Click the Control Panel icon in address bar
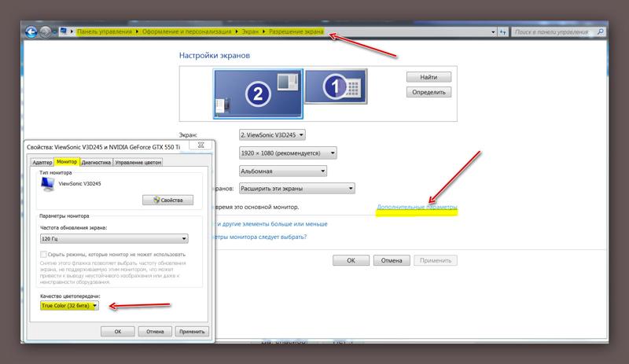Viewport: 629px width, 364px height. pos(64,31)
